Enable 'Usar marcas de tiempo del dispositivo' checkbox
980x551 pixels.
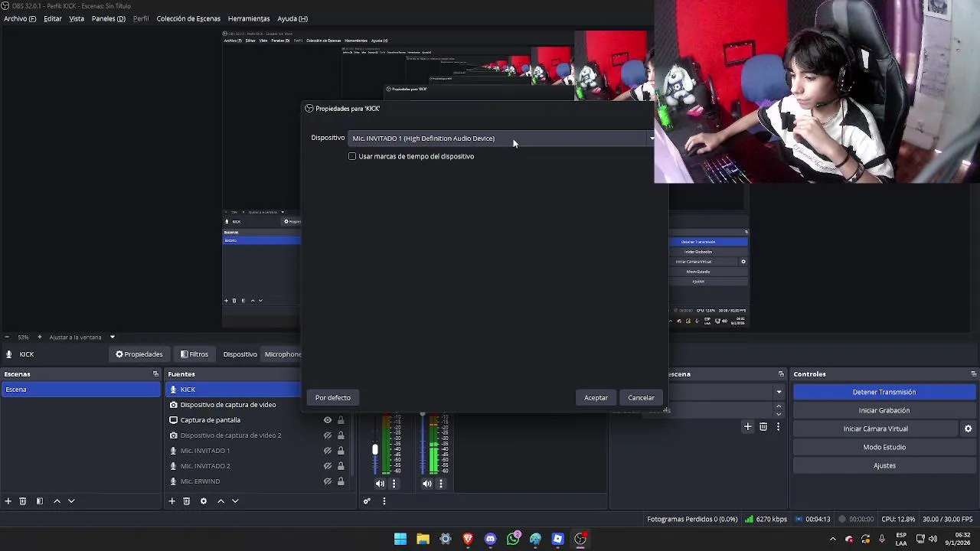pos(352,156)
